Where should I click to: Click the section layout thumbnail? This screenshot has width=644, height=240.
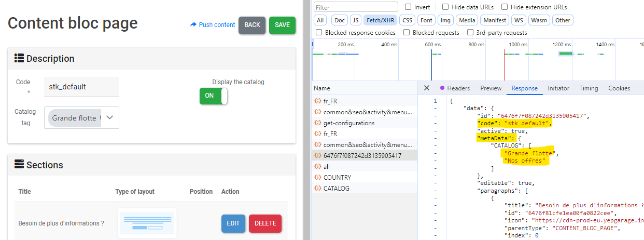tap(147, 223)
